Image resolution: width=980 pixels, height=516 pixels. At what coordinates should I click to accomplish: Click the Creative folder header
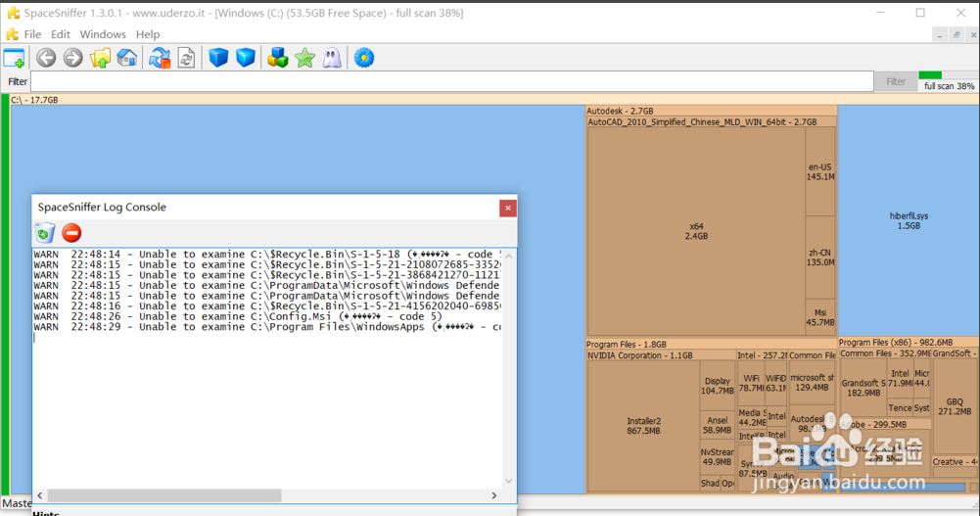[955, 461]
